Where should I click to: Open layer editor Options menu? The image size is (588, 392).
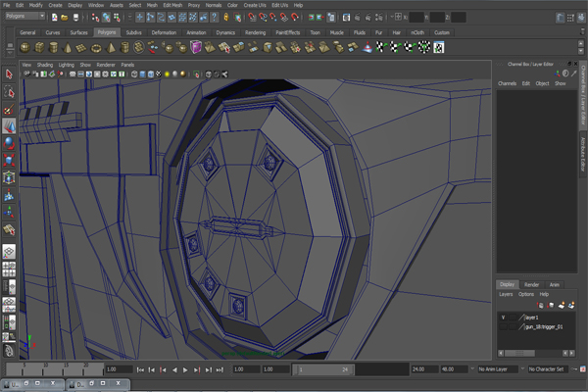(525, 294)
